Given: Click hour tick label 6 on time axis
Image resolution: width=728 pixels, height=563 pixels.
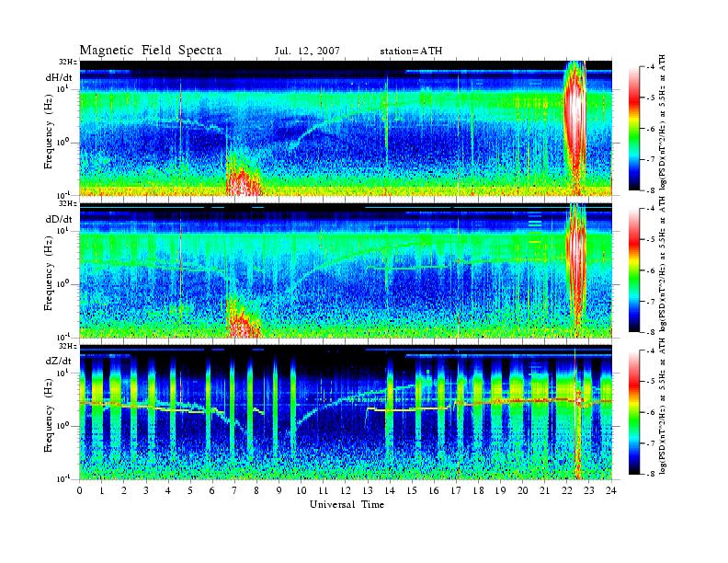Looking at the screenshot, I should click(x=212, y=490).
